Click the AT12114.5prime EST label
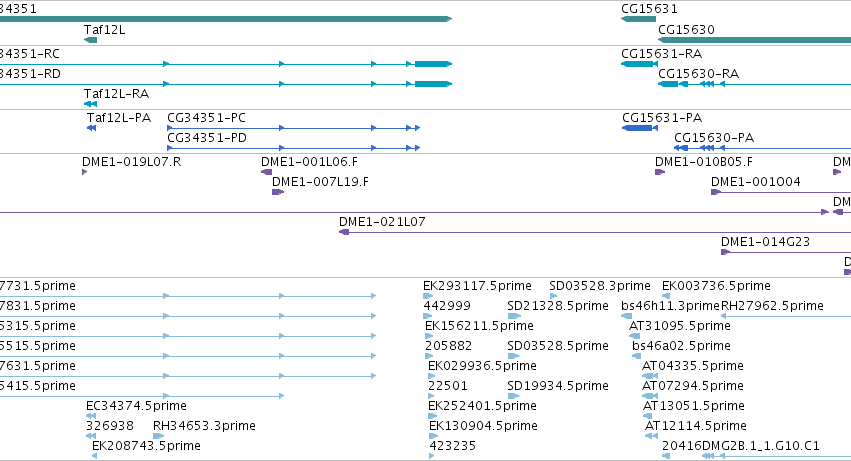Image resolution: width=851 pixels, height=461 pixels. click(696, 427)
